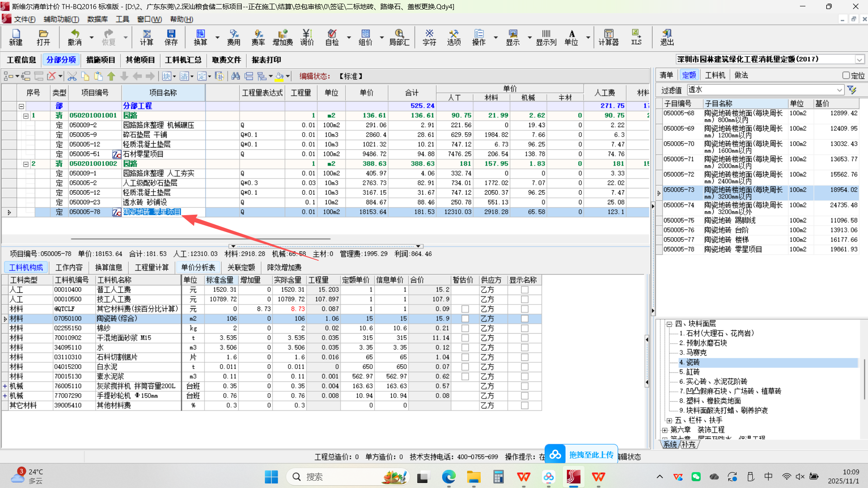Open the 过滤值 filter dropdown

coord(839,90)
